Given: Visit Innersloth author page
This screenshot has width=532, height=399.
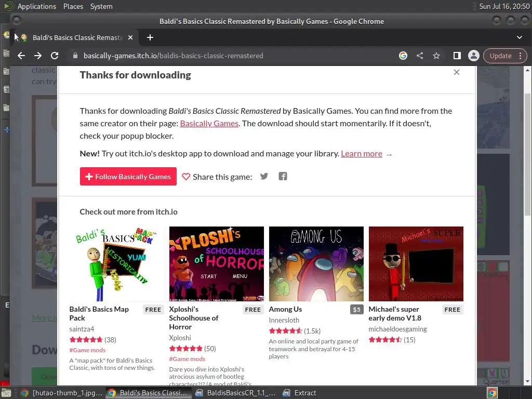Looking at the screenshot, I should [284, 320].
